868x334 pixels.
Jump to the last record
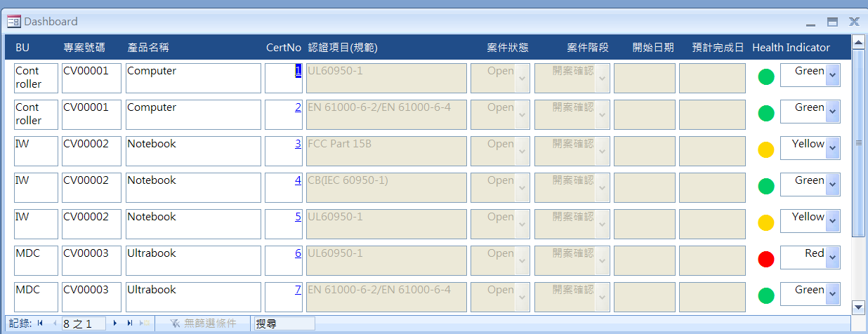[130, 323]
